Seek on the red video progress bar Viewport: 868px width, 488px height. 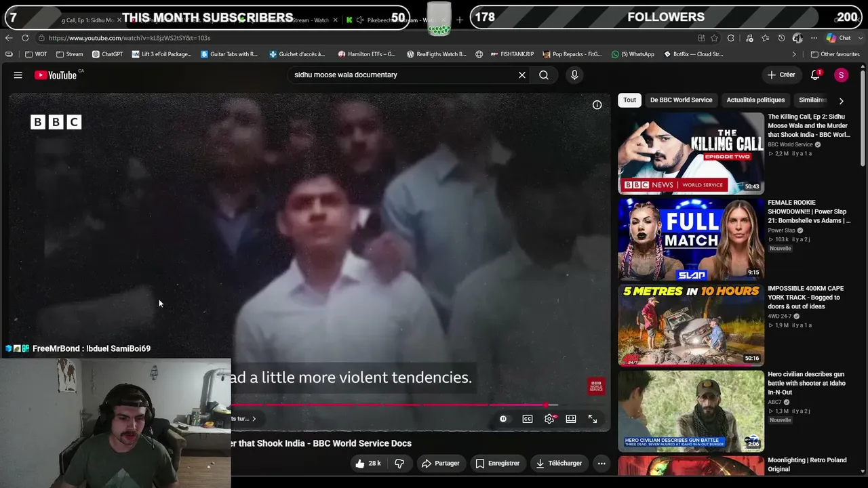click(x=394, y=405)
